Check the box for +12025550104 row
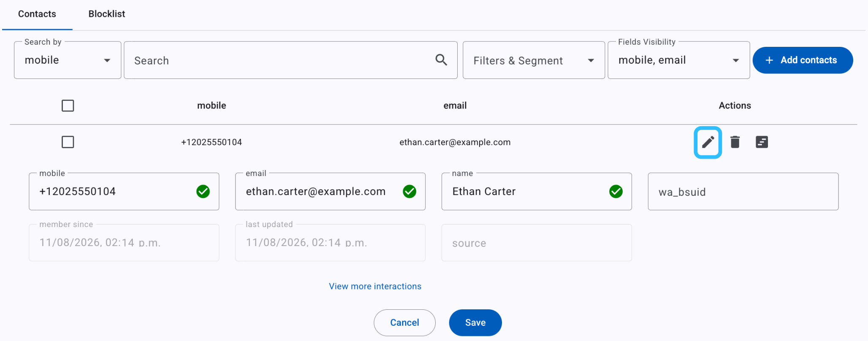 coord(68,142)
